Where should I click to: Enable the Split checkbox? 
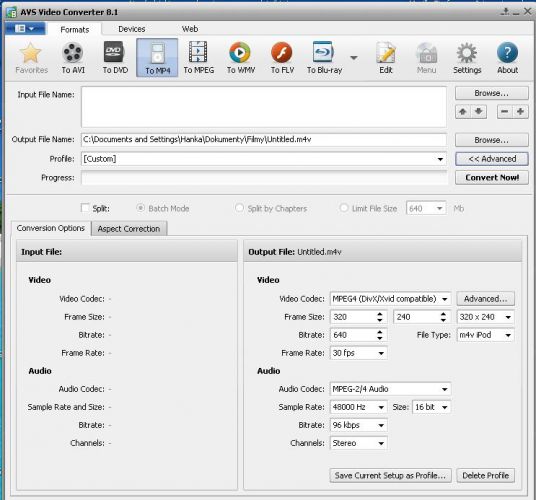(85, 208)
